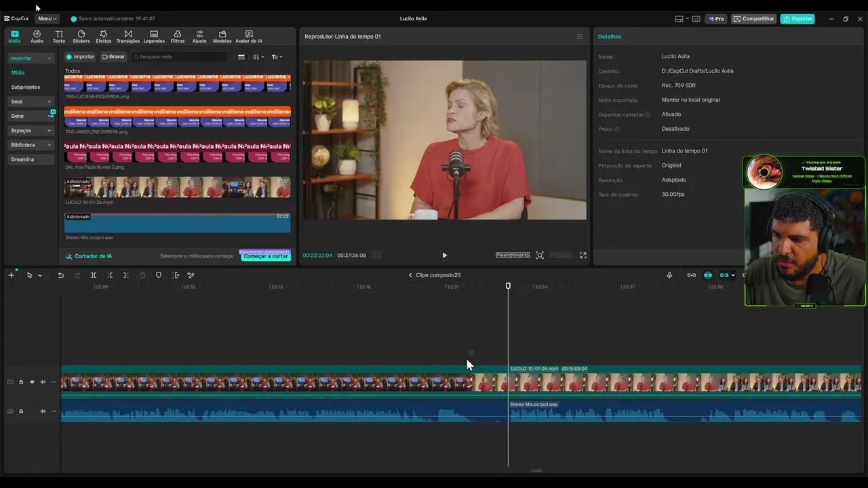The height and width of the screenshot is (488, 868).
Task: Expand the Biblioteca sidebar section
Action: (x=31, y=145)
